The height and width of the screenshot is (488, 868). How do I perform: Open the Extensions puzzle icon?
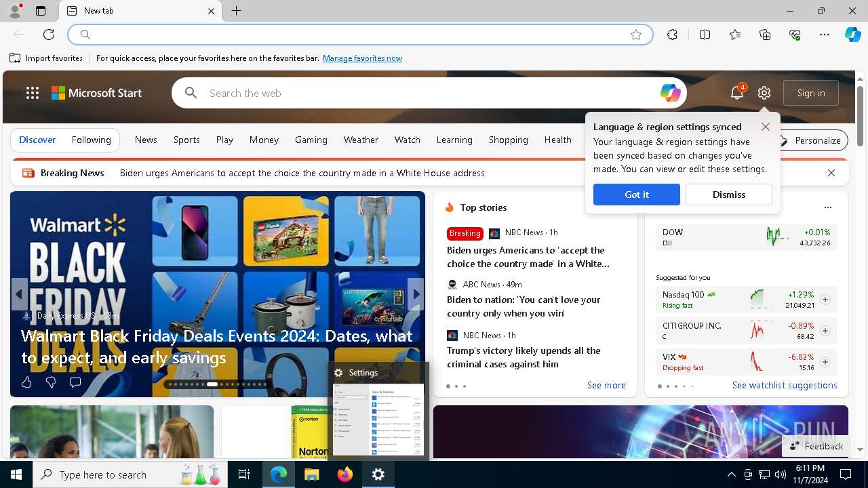tap(672, 35)
